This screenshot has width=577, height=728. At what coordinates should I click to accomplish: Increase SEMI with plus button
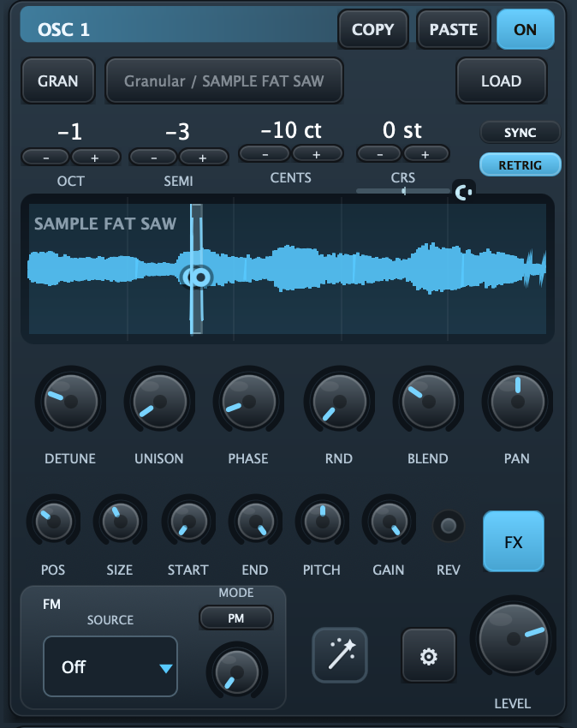(x=202, y=158)
